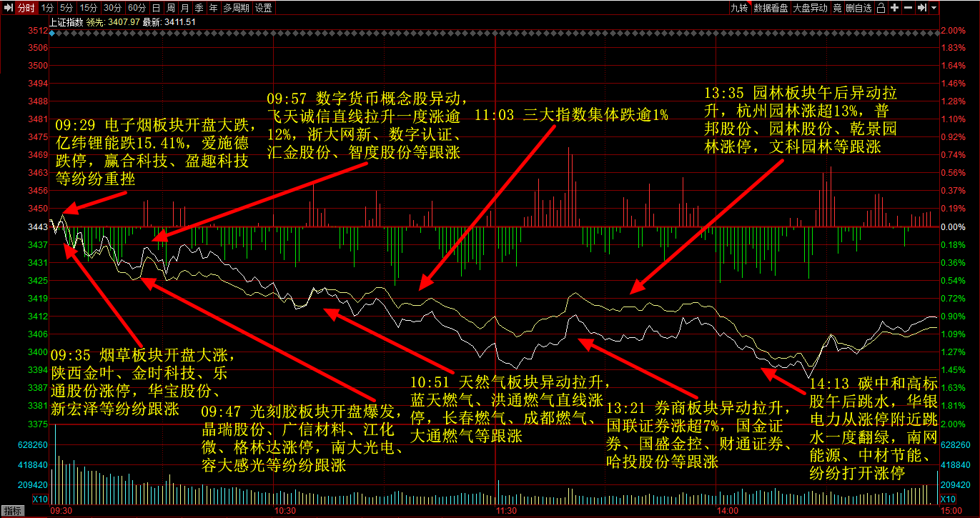Select the 日 daily chart tab
This screenshot has width=980, height=518.
pyautogui.click(x=156, y=8)
